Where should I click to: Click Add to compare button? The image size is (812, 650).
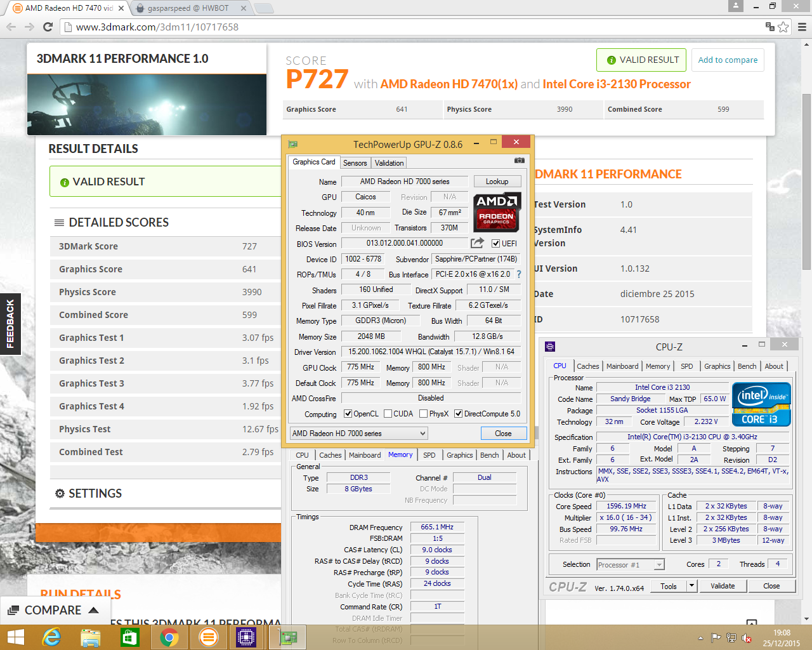(x=728, y=60)
